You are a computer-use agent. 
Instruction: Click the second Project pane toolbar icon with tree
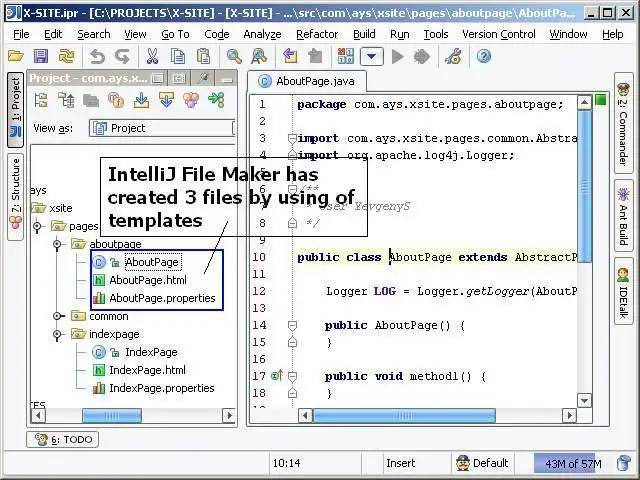click(x=66, y=100)
